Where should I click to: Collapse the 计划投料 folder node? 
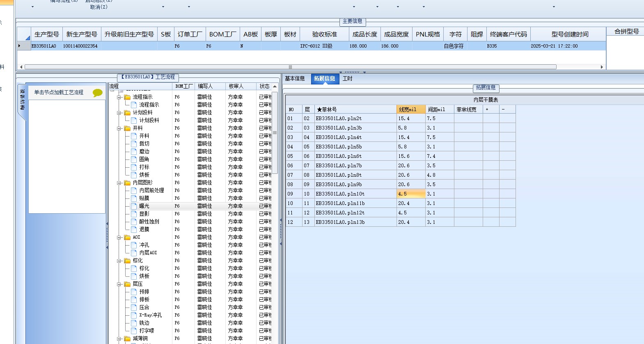119,113
